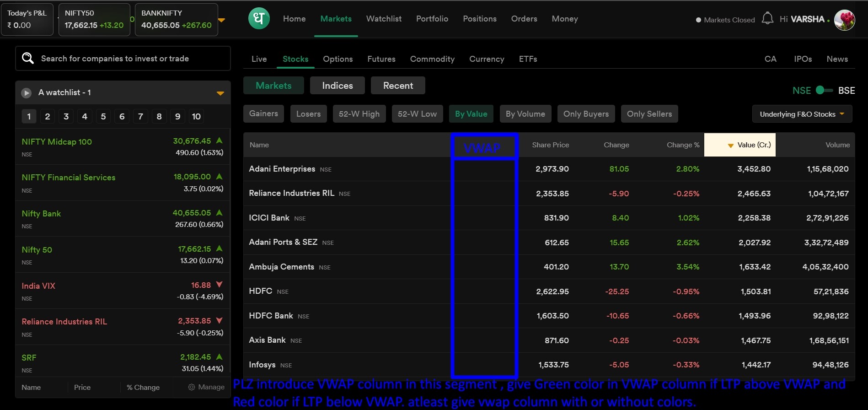
Task: Click the BANKNIFTY ticker card
Action: [177, 19]
